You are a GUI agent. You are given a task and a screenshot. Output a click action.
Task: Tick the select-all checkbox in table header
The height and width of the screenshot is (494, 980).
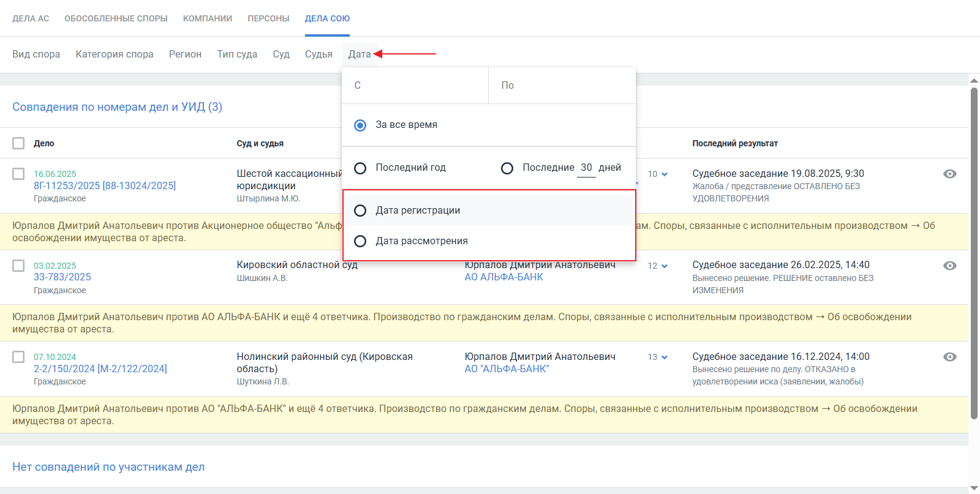[18, 143]
